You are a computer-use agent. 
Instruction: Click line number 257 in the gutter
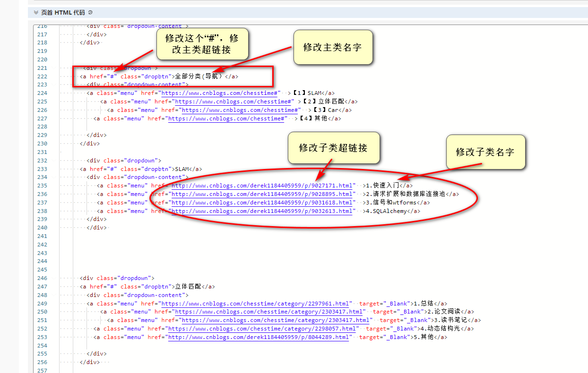point(42,371)
